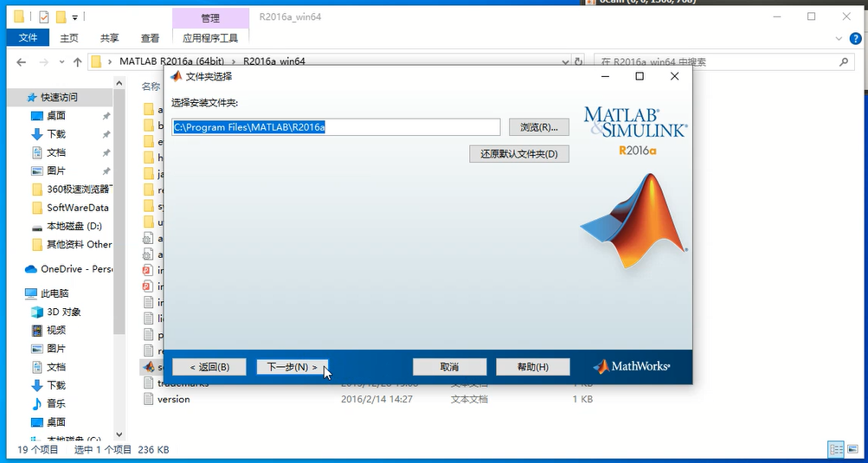
Task: Click the 浏览(R)... button
Action: coord(538,127)
